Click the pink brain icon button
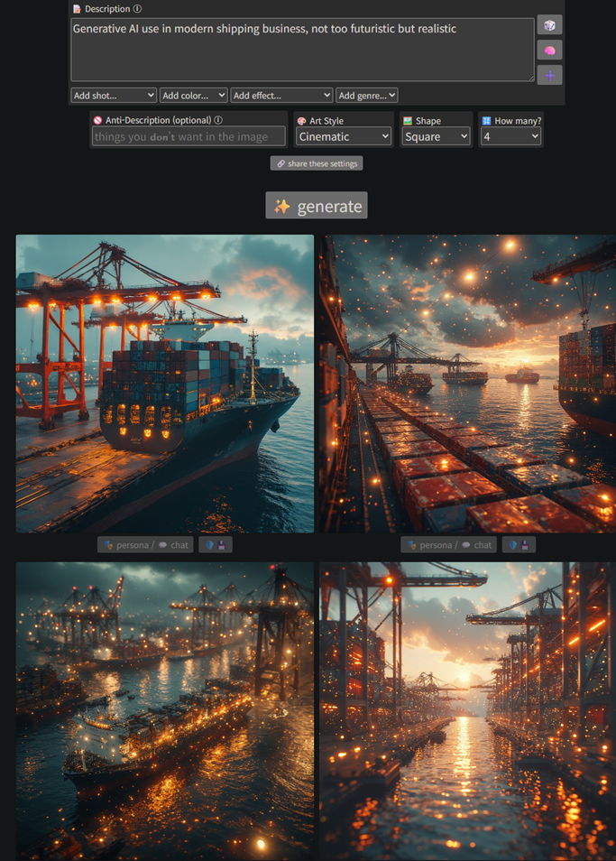 549,51
